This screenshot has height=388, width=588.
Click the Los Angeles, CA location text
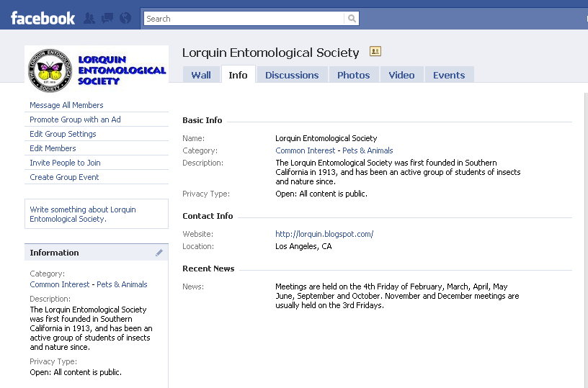(x=303, y=246)
